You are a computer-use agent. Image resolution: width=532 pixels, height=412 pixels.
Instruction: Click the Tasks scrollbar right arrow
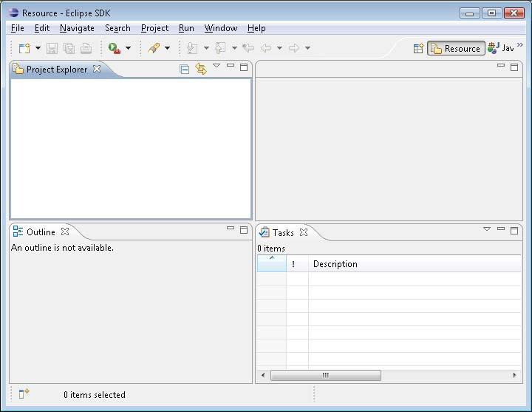(x=515, y=375)
